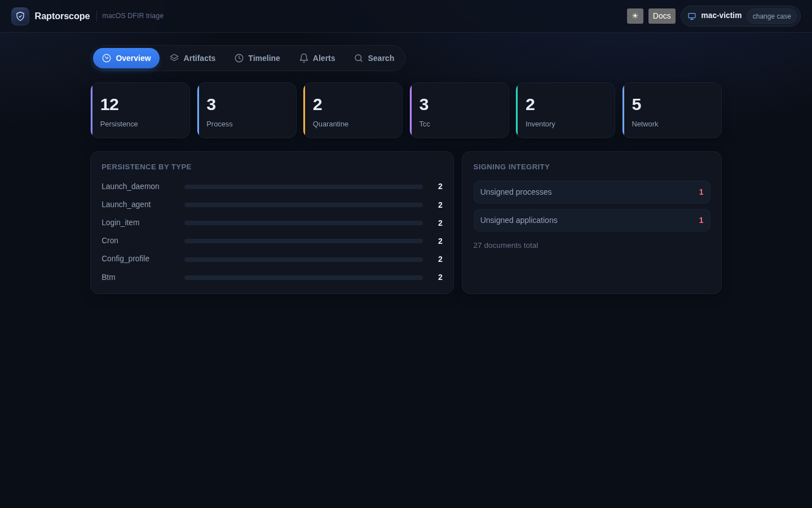Image resolution: width=812 pixels, height=508 pixels.
Task: Click the Artifacts tab's layers icon
Action: pos(174,58)
